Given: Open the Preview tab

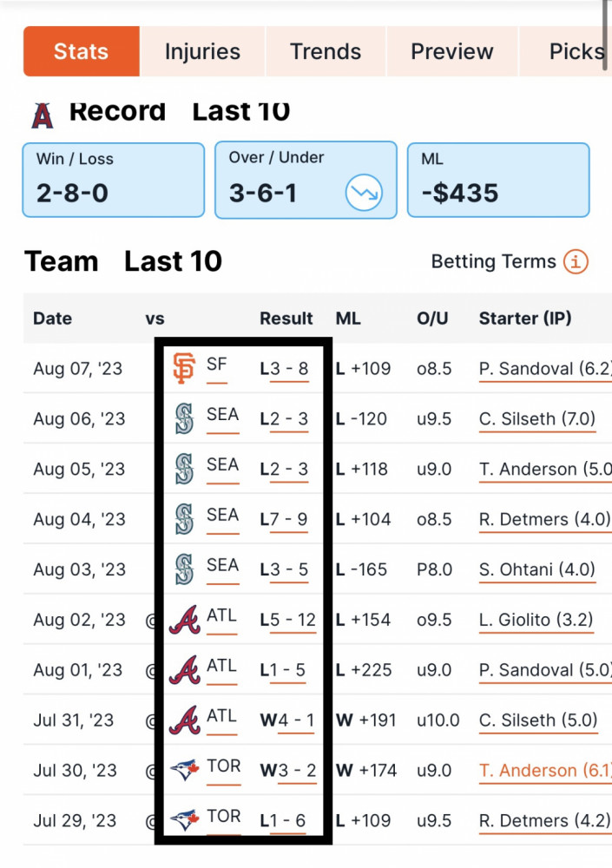Looking at the screenshot, I should [x=452, y=51].
